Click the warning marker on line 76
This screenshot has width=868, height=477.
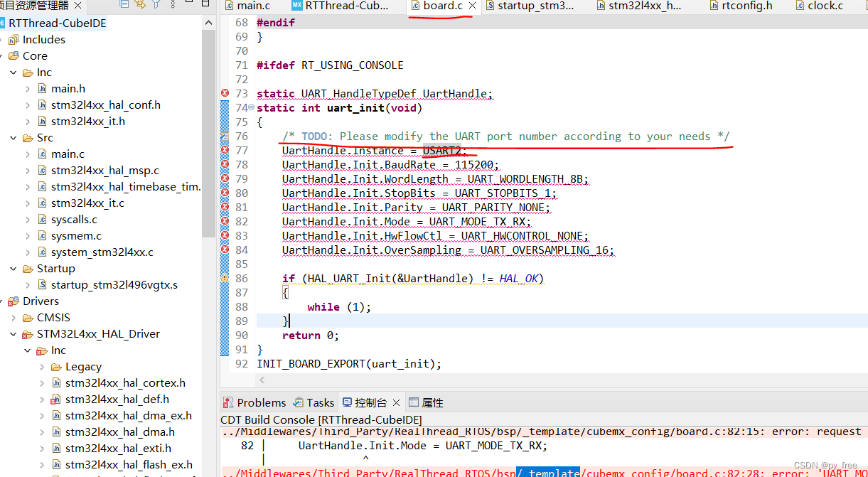pos(223,136)
